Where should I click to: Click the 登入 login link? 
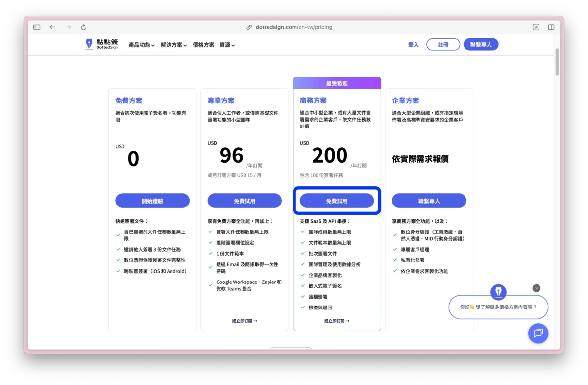click(x=413, y=44)
